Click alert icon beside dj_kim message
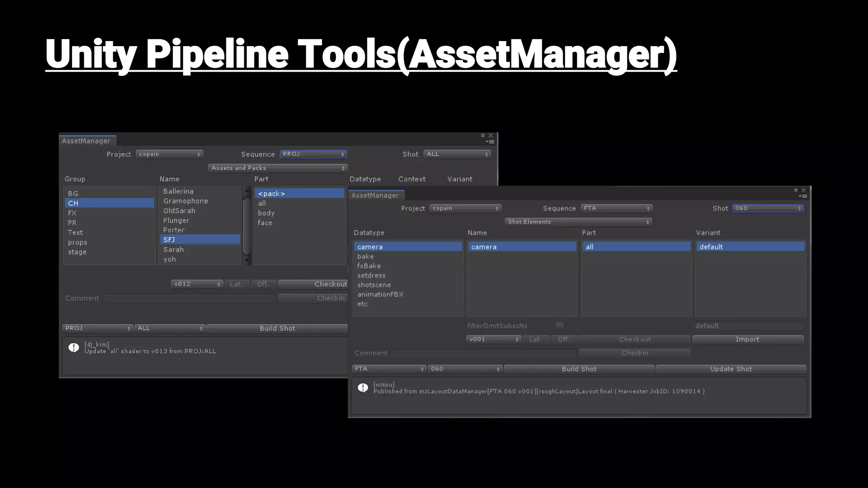The image size is (868, 488). pyautogui.click(x=74, y=348)
